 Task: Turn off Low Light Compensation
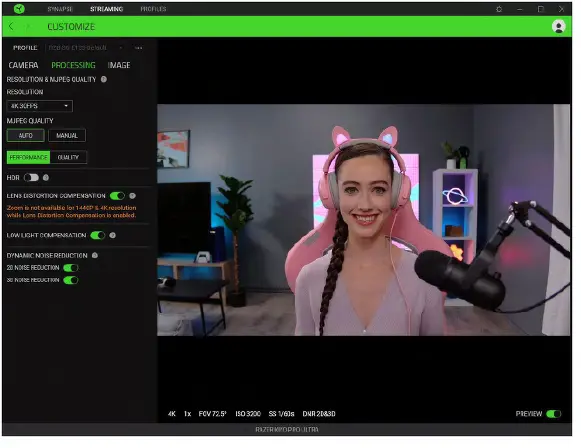click(98, 235)
